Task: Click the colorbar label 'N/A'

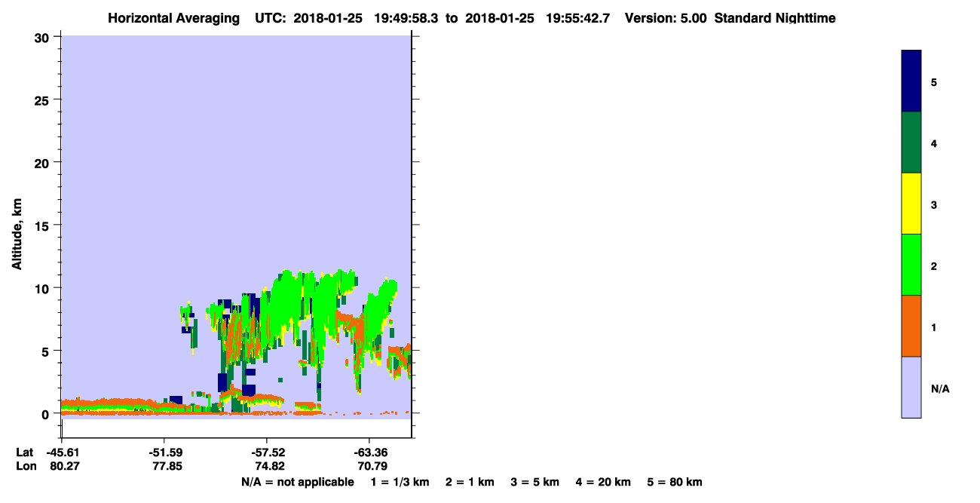Action: coord(940,389)
